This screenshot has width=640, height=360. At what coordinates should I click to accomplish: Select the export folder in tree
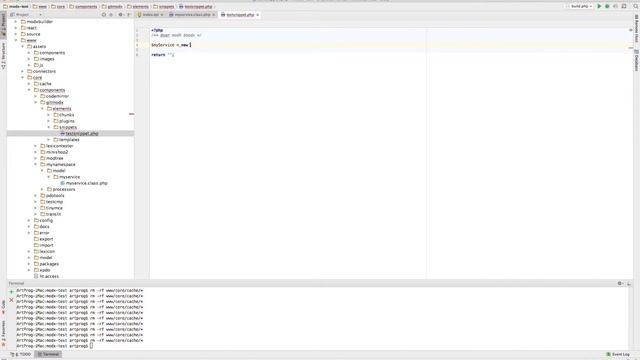coord(43,239)
